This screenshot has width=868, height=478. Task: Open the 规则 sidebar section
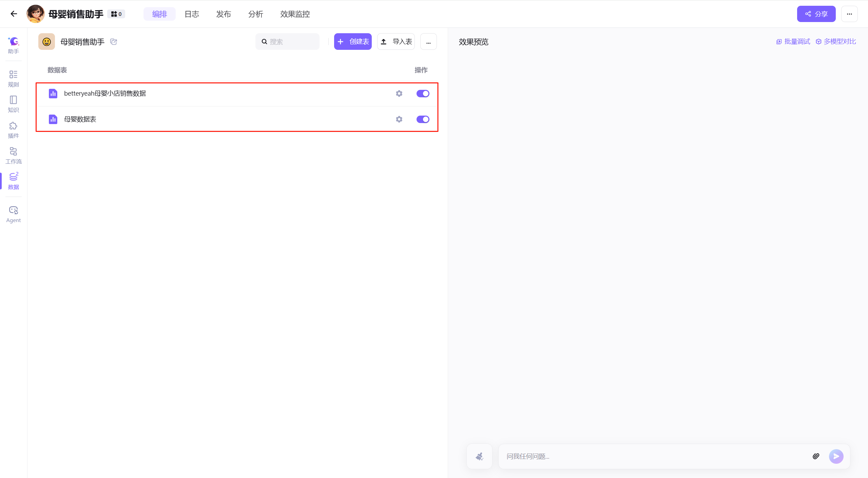click(x=13, y=78)
